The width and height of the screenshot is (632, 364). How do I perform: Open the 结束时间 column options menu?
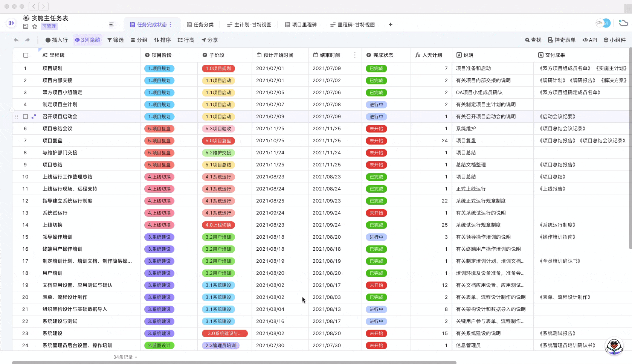click(354, 55)
